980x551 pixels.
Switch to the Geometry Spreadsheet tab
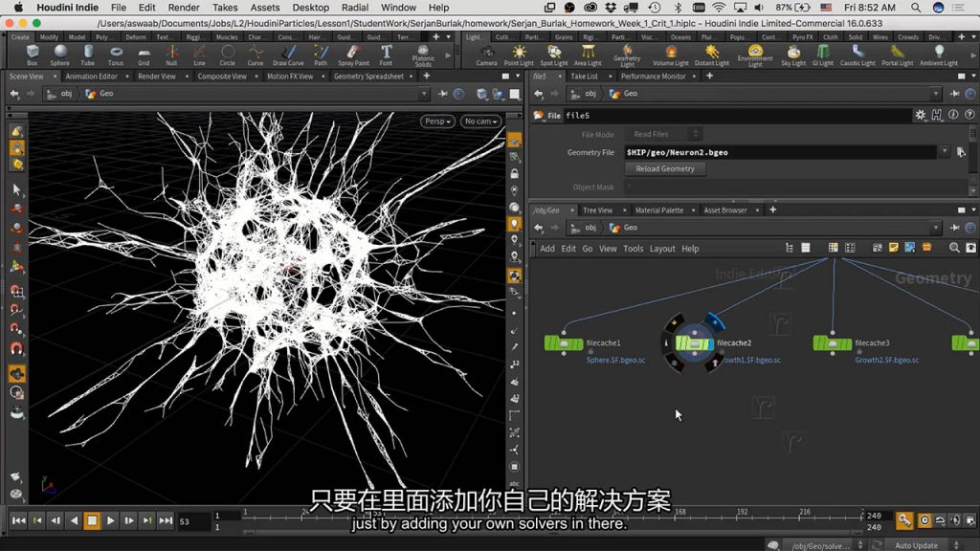point(368,77)
